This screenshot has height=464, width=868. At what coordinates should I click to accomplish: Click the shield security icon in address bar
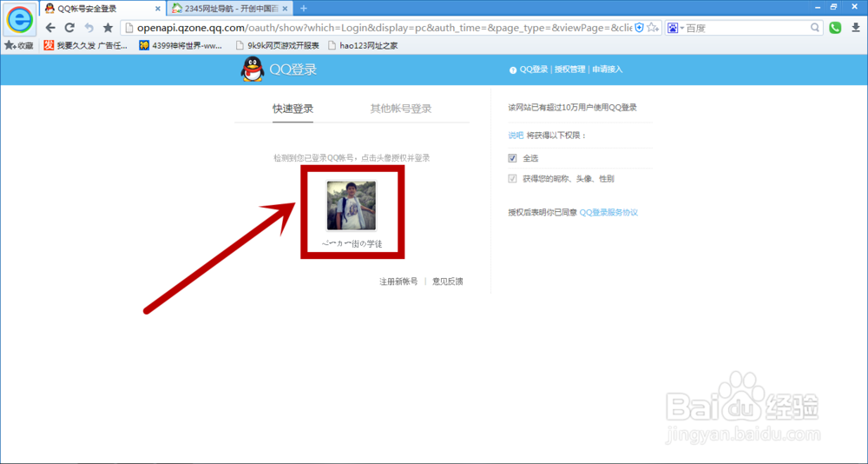tap(640, 28)
